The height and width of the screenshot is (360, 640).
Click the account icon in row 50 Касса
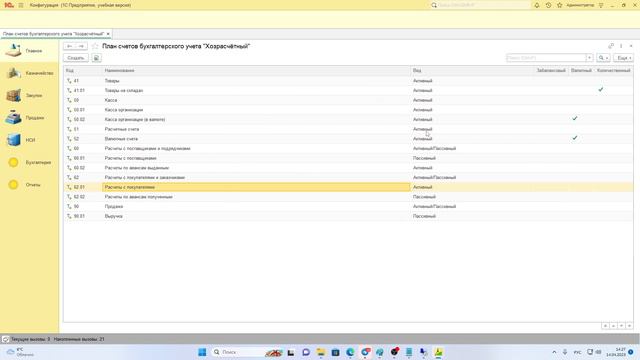pyautogui.click(x=69, y=100)
